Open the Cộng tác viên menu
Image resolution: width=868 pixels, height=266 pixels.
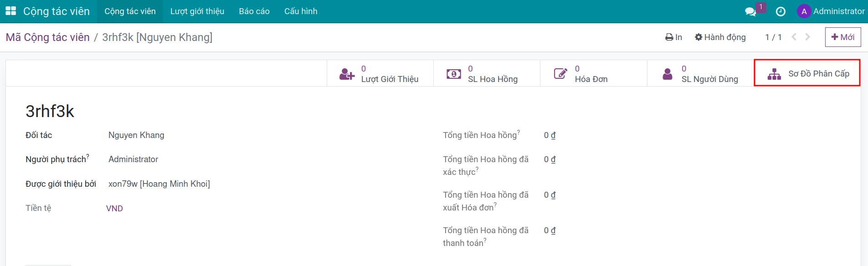[x=130, y=11]
